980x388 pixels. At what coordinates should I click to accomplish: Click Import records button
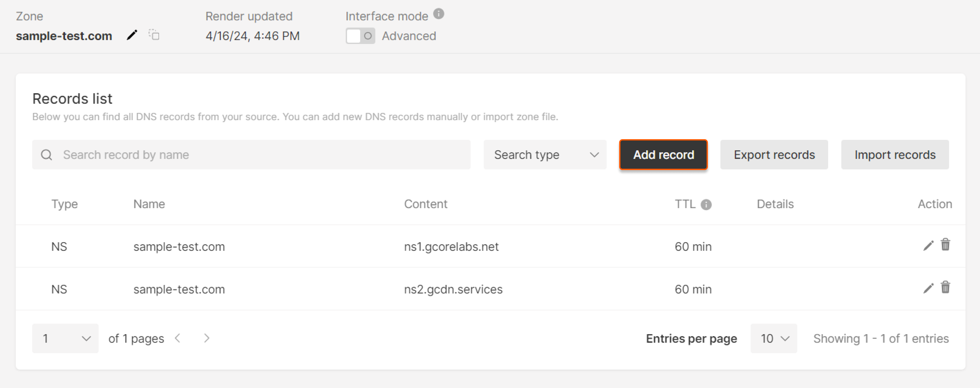pyautogui.click(x=894, y=155)
